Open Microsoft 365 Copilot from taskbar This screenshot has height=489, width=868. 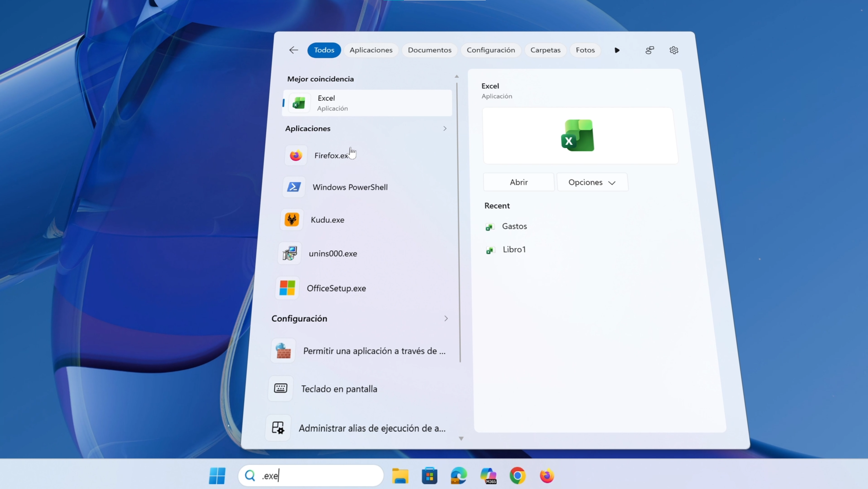488,476
